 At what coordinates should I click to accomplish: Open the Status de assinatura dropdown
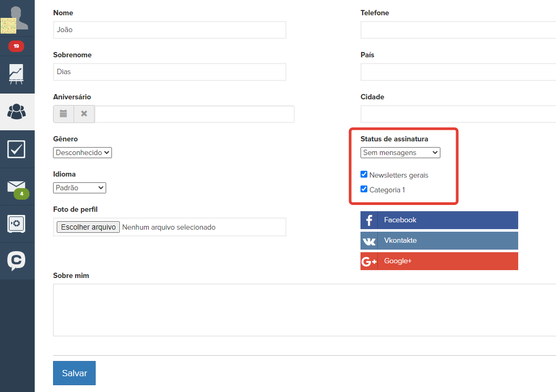pyautogui.click(x=400, y=152)
